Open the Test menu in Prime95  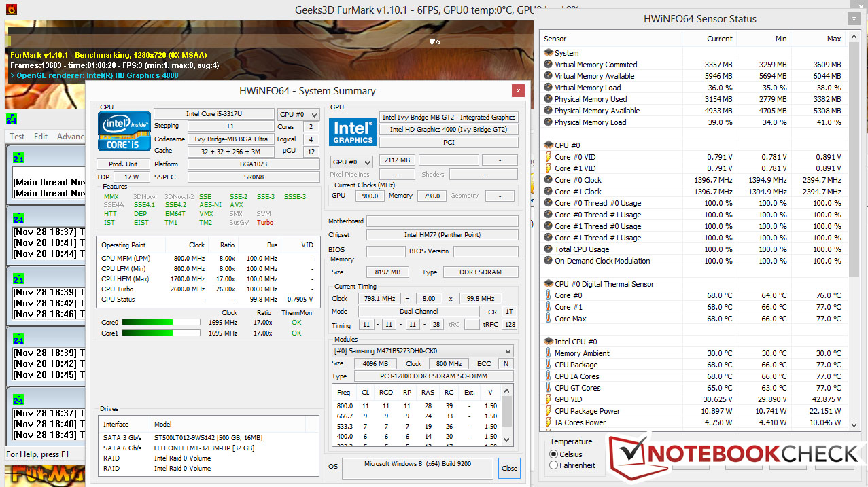[17, 137]
